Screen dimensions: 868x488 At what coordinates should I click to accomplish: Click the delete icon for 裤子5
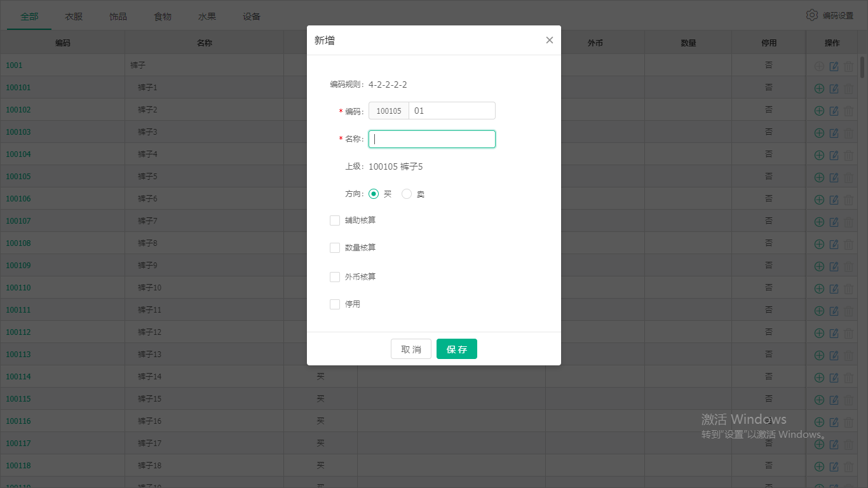point(850,177)
